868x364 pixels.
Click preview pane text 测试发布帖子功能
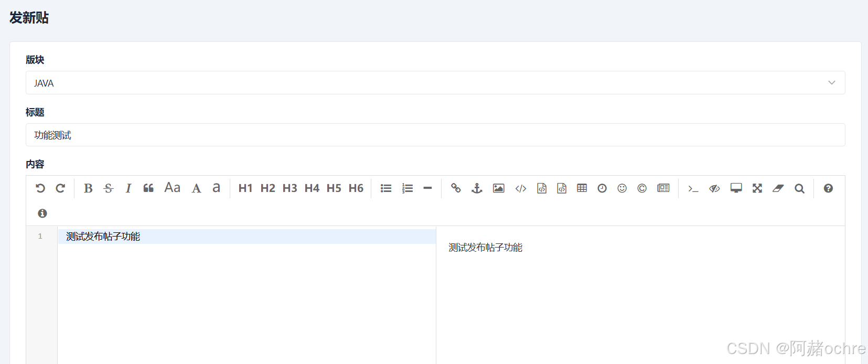point(485,248)
